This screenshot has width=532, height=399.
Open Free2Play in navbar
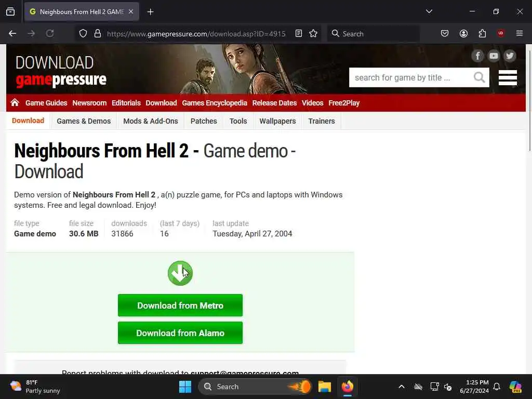point(344,103)
